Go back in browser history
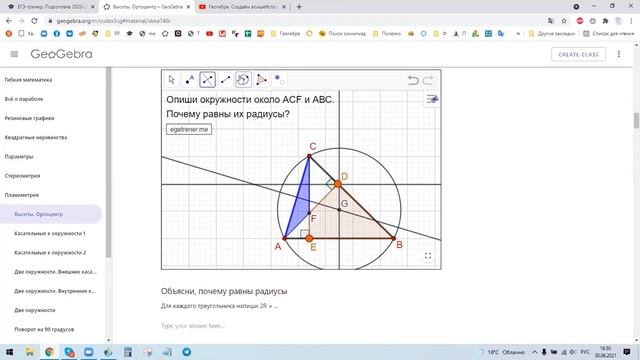This screenshot has height=360, width=640. coord(9,20)
